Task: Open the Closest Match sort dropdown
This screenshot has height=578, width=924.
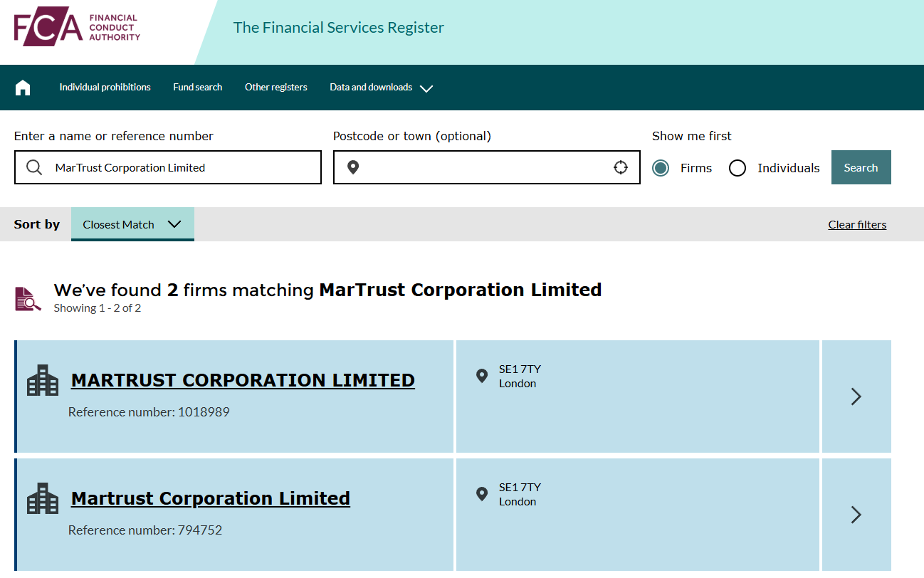Action: [132, 224]
